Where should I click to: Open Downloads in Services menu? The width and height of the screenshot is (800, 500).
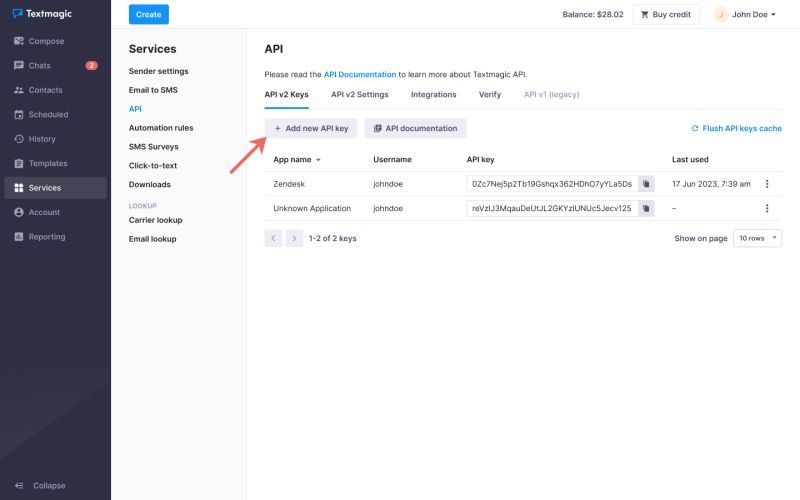(149, 184)
